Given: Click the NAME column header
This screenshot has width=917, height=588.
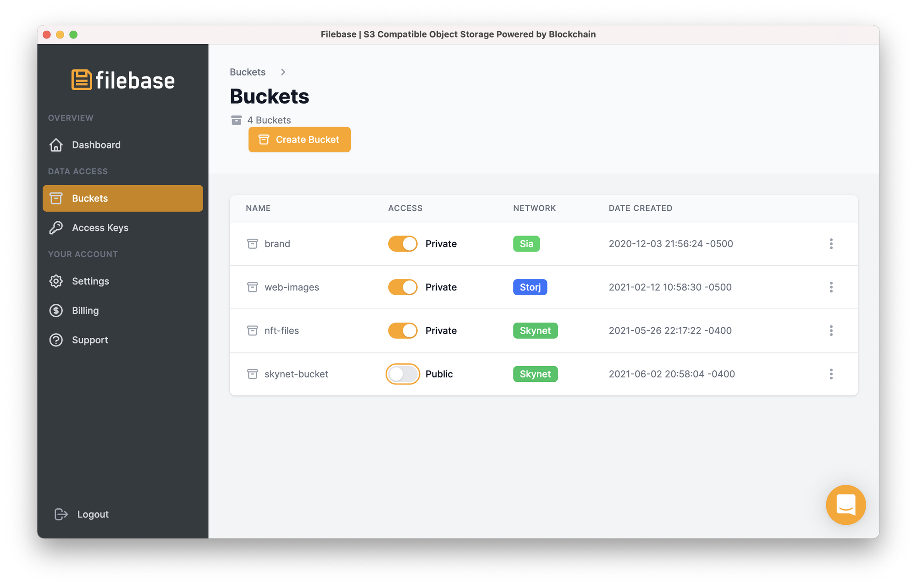Looking at the screenshot, I should pyautogui.click(x=258, y=208).
